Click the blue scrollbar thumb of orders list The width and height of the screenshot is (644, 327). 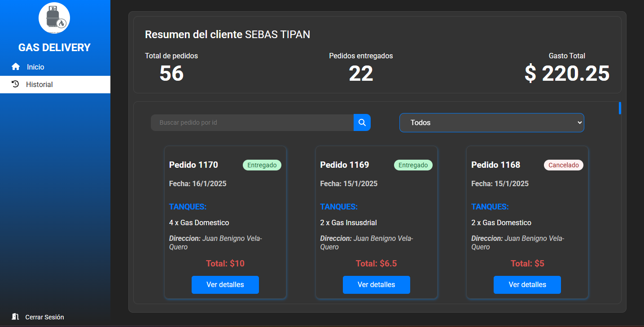point(620,108)
